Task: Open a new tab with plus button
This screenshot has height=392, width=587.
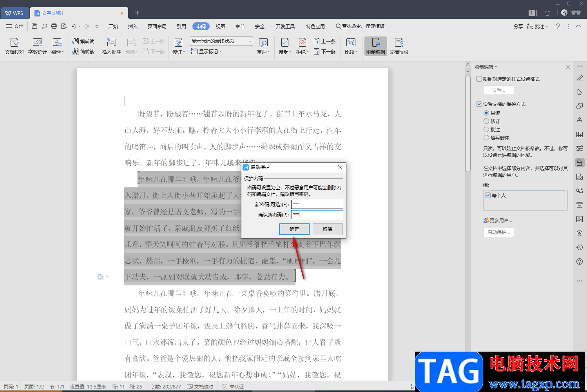Action: pos(137,13)
